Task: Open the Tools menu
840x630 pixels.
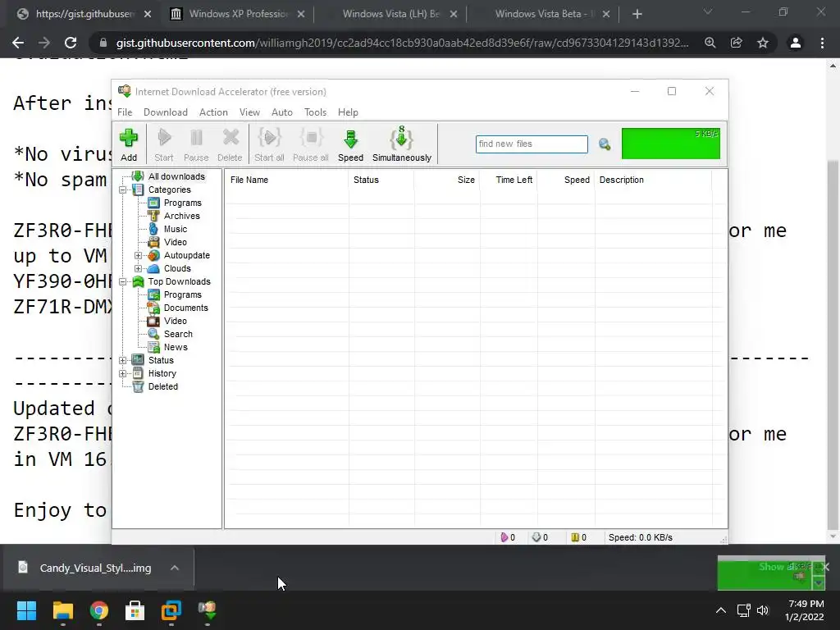Action: pyautogui.click(x=315, y=112)
